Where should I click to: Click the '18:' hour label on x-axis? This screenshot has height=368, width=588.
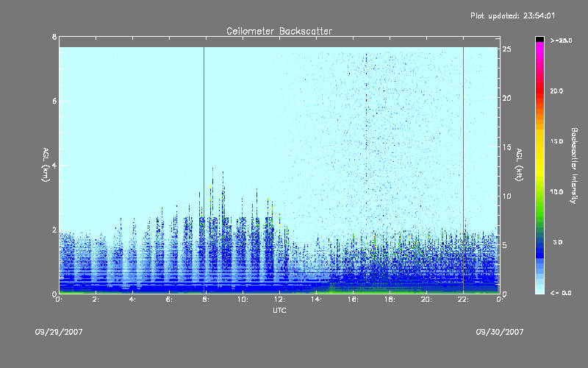pyautogui.click(x=390, y=300)
